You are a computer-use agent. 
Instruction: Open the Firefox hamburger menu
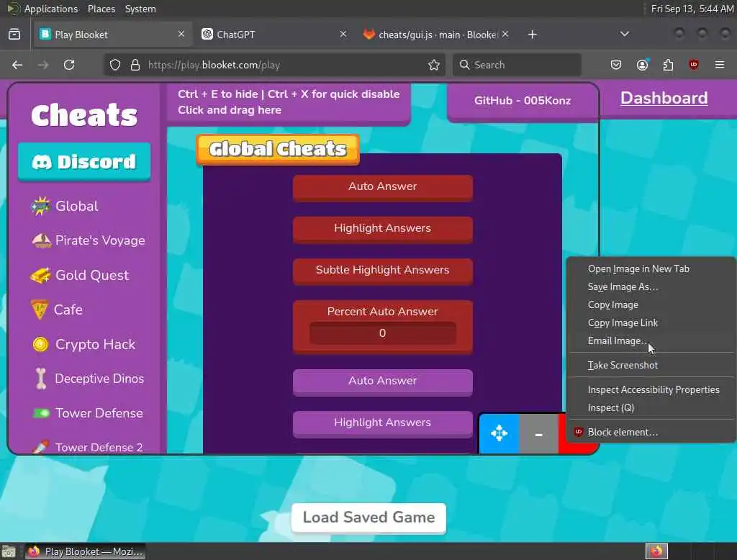[x=720, y=65]
